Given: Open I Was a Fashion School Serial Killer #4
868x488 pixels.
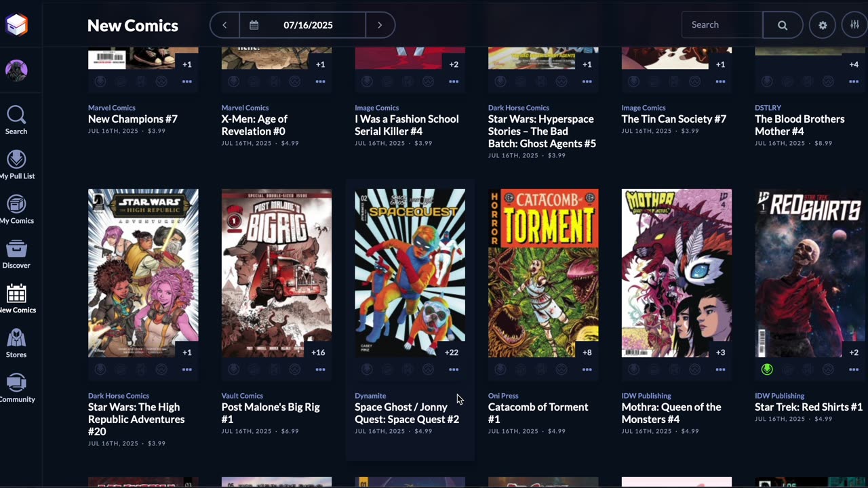Looking at the screenshot, I should coord(407,125).
